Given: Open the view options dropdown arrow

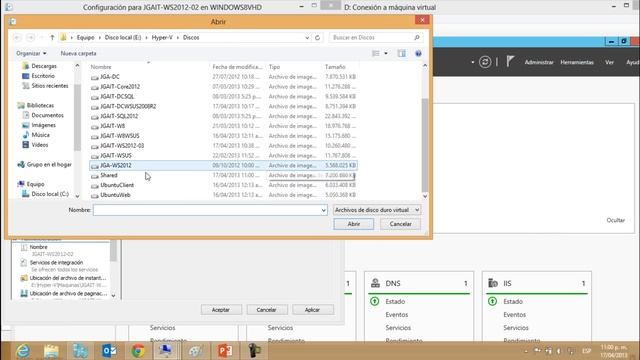Looking at the screenshot, I should (x=386, y=53).
